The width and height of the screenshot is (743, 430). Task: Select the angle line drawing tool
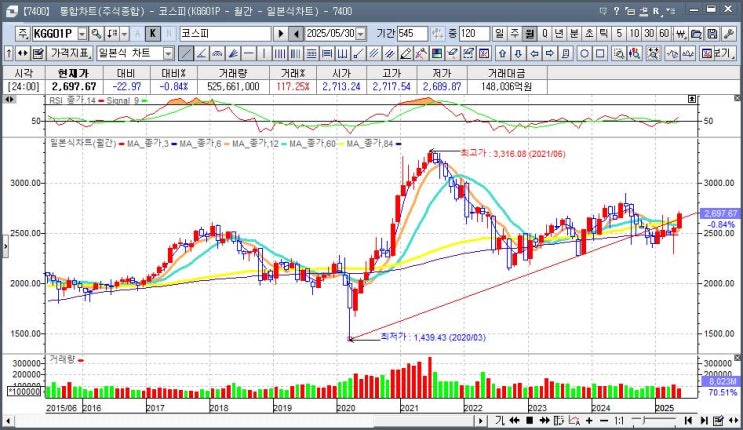pyautogui.click(x=202, y=53)
